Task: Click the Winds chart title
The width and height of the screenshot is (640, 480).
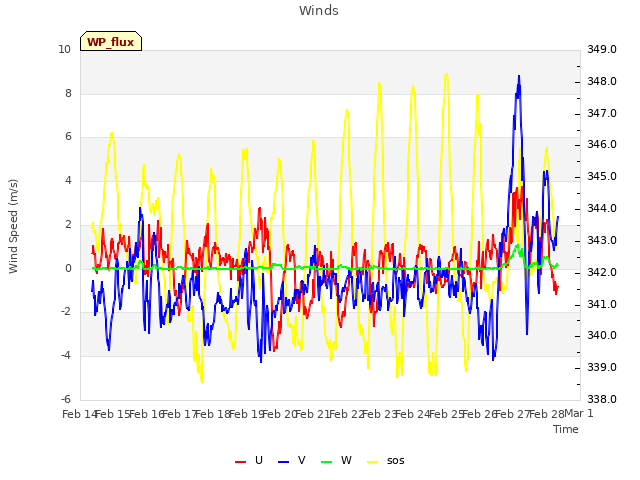Action: [x=318, y=11]
